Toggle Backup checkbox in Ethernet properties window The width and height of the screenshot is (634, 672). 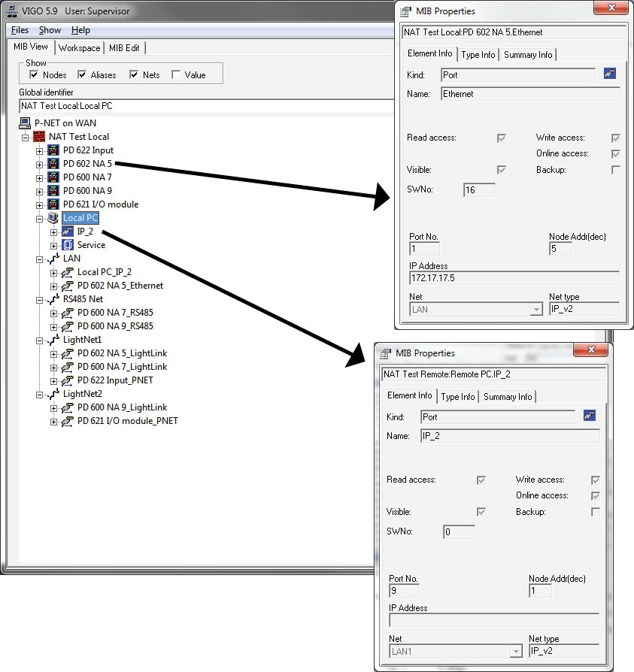coord(616,170)
